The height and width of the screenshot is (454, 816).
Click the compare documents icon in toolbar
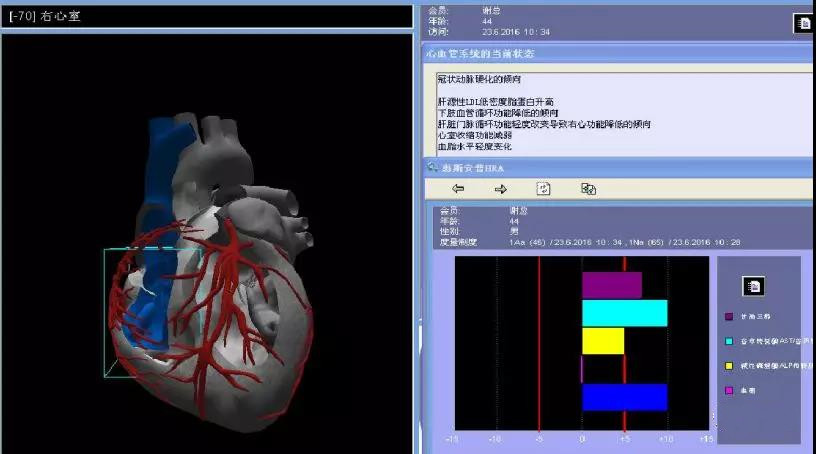click(588, 188)
